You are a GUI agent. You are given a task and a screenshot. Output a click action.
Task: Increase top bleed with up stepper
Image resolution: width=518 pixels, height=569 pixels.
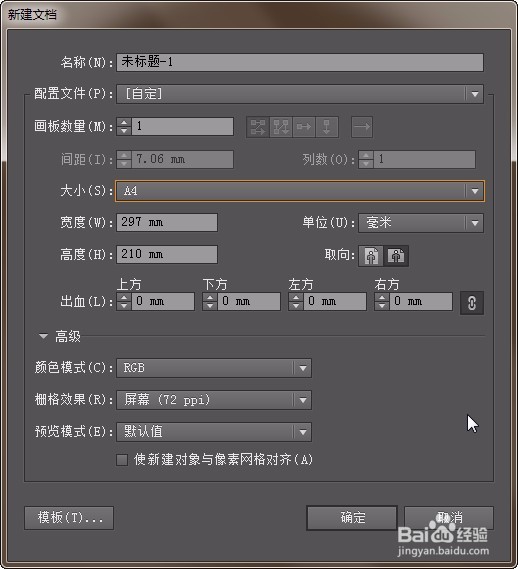click(x=124, y=297)
